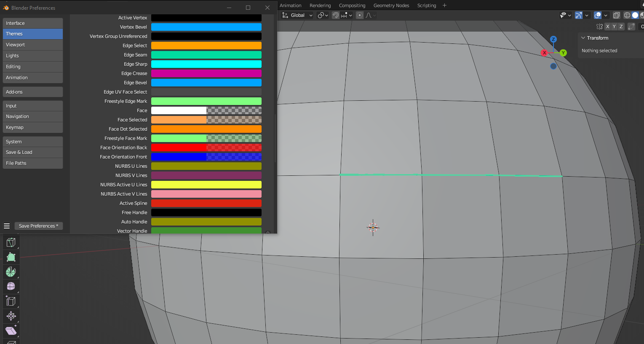Switch to the Geometry Nodes workspace tab

pyautogui.click(x=391, y=5)
